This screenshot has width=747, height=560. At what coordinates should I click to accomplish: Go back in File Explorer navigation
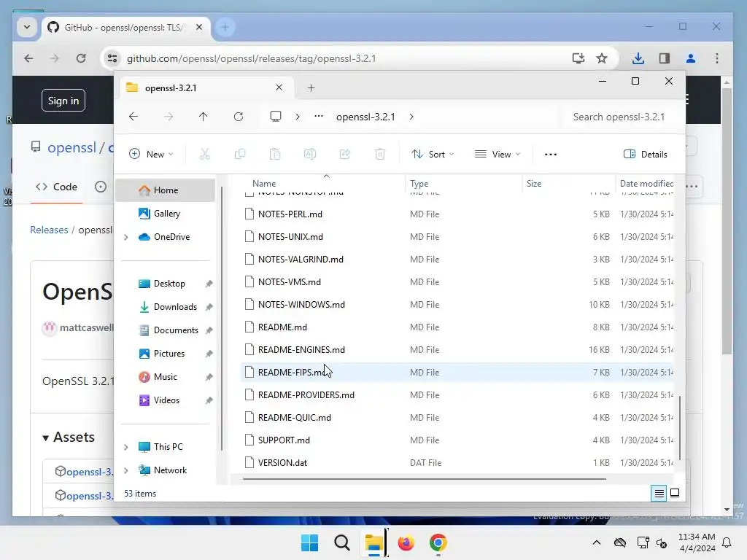[x=133, y=117]
